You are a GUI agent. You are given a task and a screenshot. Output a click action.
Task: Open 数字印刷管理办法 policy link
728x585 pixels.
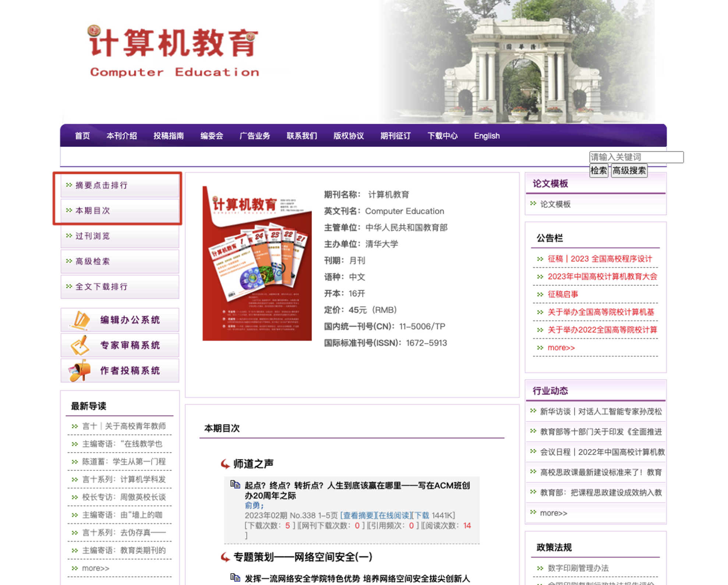click(x=578, y=568)
